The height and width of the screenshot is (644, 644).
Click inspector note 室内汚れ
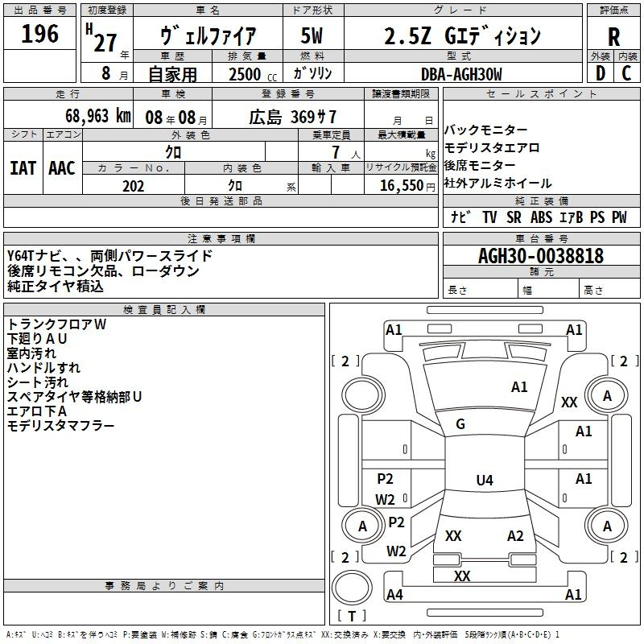(31, 353)
